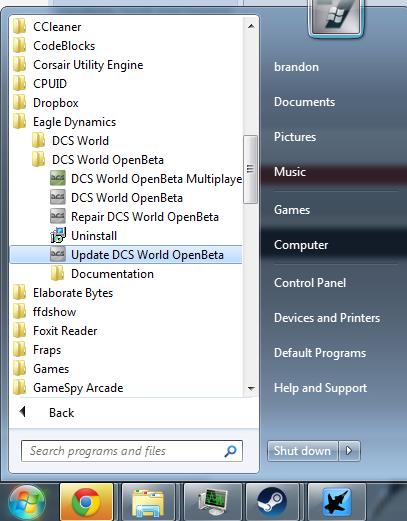Click the CodeBlocks folder label
407x521 pixels.
click(64, 46)
